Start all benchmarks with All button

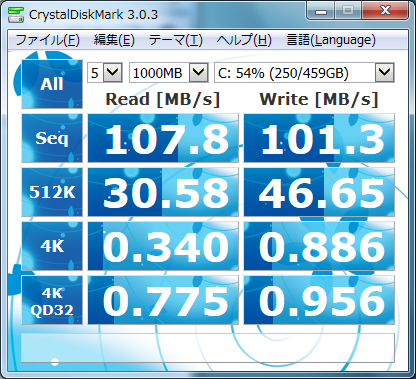tap(52, 84)
